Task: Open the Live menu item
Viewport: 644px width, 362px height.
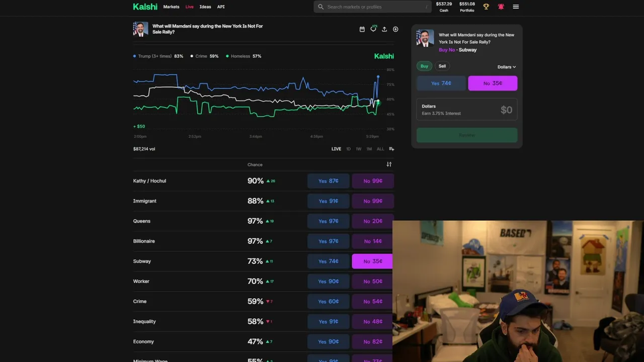Action: point(189,7)
